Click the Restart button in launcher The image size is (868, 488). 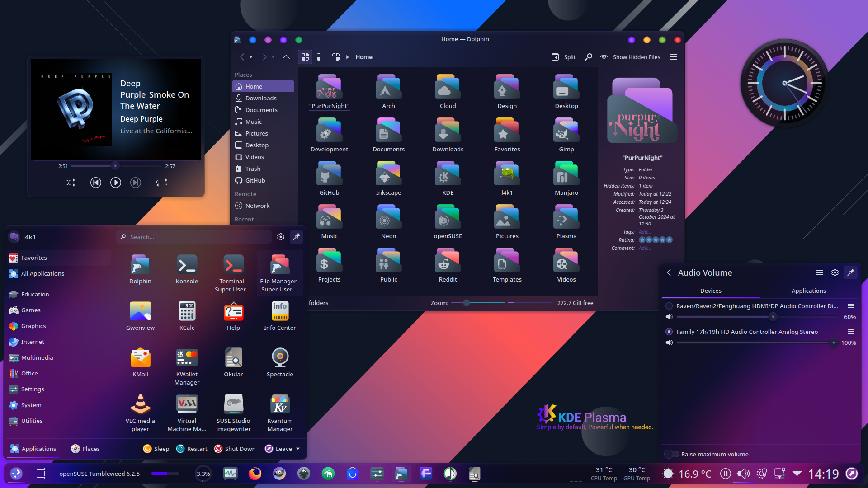click(x=192, y=449)
